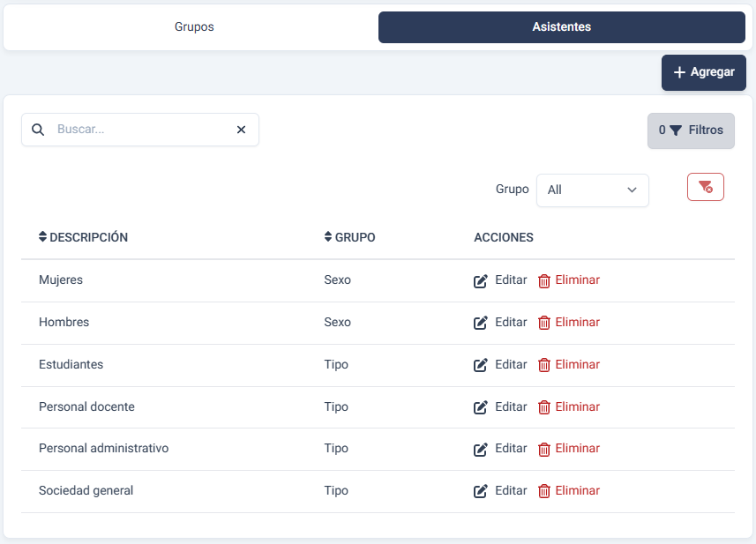Switch to the Grupos tab
756x544 pixels.
coord(194,27)
